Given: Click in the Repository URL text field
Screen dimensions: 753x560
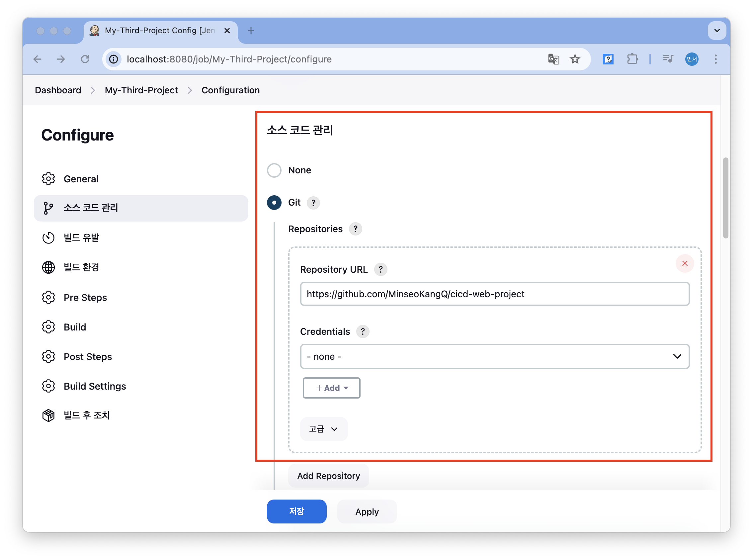Looking at the screenshot, I should 494,294.
